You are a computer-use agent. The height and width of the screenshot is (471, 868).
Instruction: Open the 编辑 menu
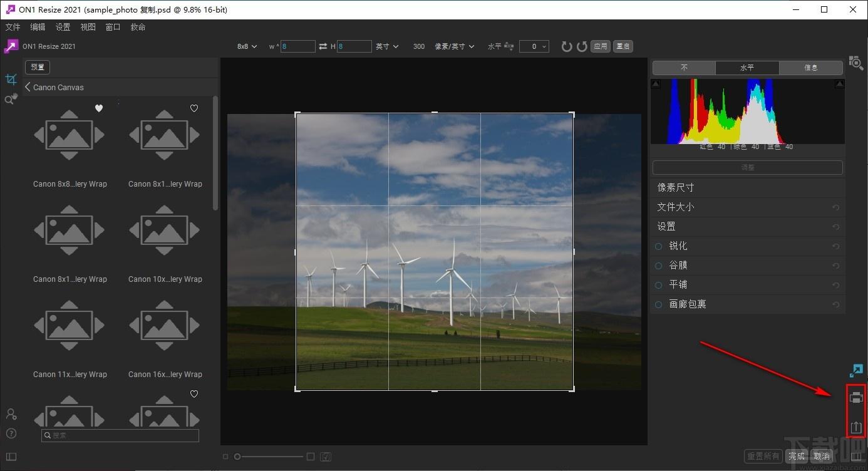click(38, 27)
